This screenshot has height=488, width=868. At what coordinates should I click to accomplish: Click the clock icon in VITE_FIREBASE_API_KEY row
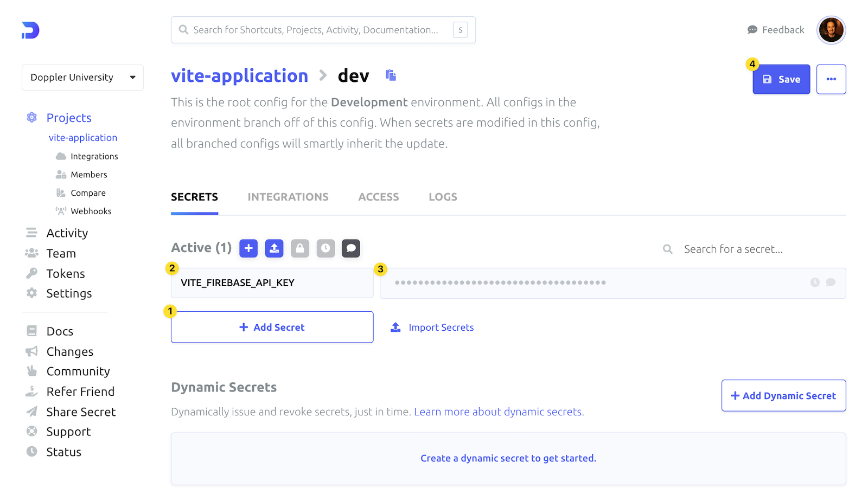(x=815, y=282)
